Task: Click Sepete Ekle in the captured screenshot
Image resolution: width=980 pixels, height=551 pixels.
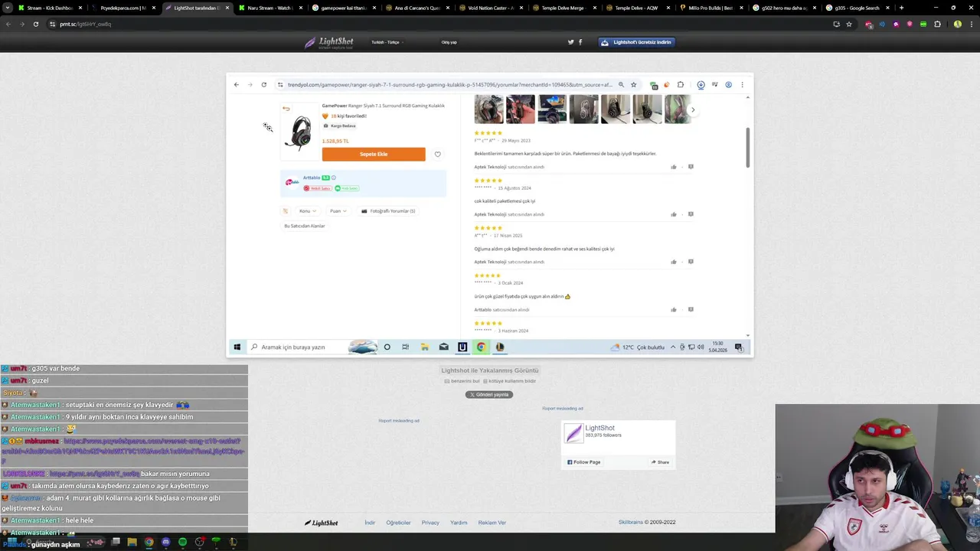Action: tap(374, 154)
